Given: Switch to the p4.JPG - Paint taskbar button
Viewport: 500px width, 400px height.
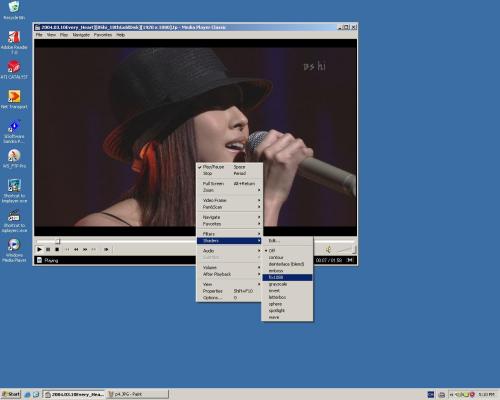Looking at the screenshot, I should click(x=138, y=394).
